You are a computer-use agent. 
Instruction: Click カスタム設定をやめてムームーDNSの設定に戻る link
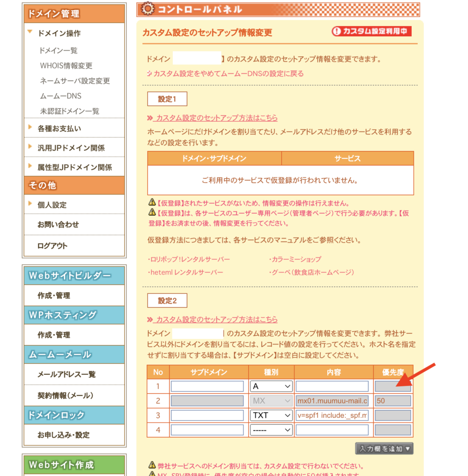tap(228, 74)
